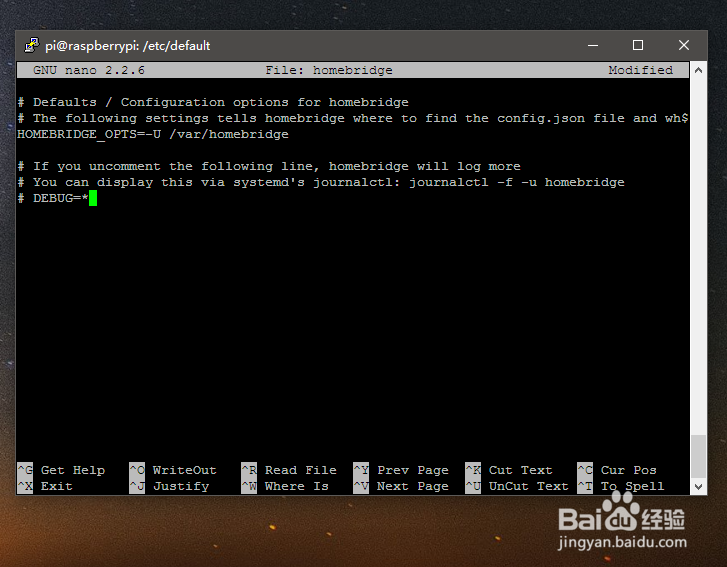Screen dimensions: 727x567
Task: Click the 'Modified' status in header
Action: pos(640,70)
